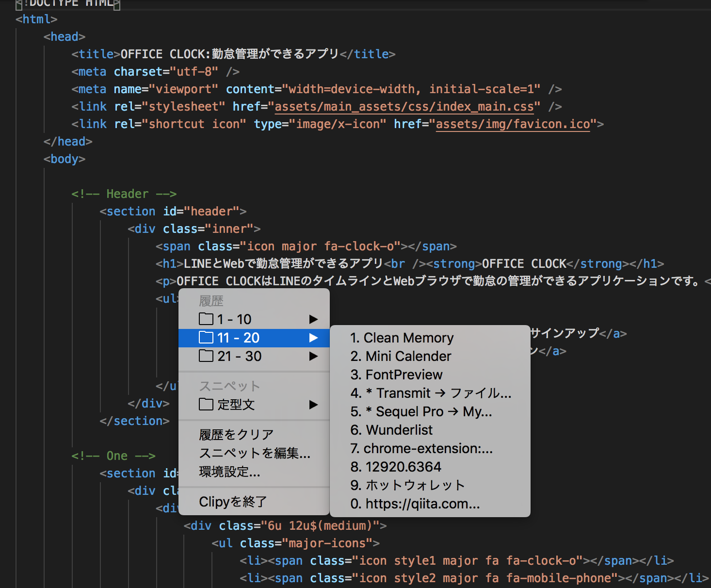Select clipboard entry "8. 12920.6364"
This screenshot has width=711, height=588.
(395, 467)
